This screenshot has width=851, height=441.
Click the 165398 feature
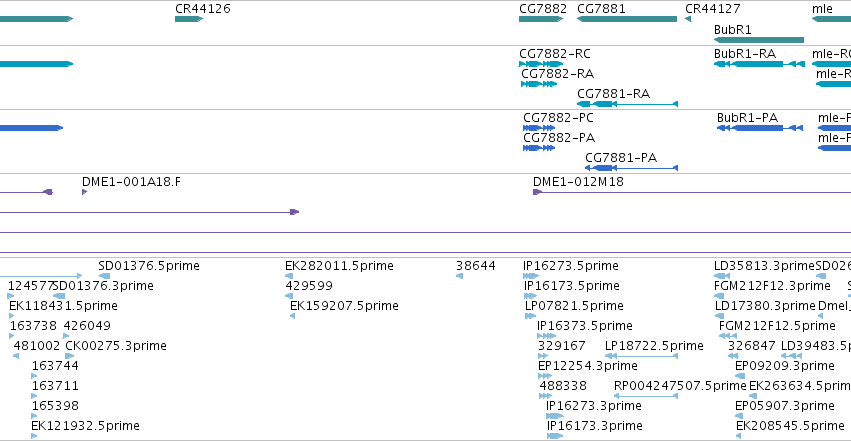(x=34, y=416)
